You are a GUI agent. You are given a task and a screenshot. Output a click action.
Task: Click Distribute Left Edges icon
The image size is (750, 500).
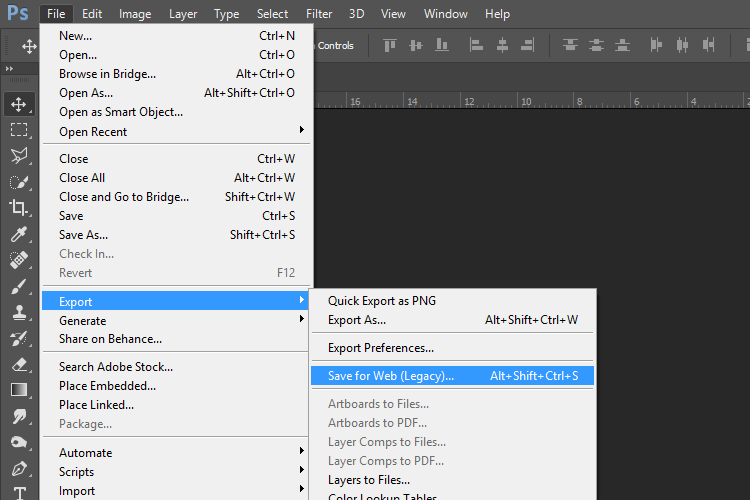656,45
